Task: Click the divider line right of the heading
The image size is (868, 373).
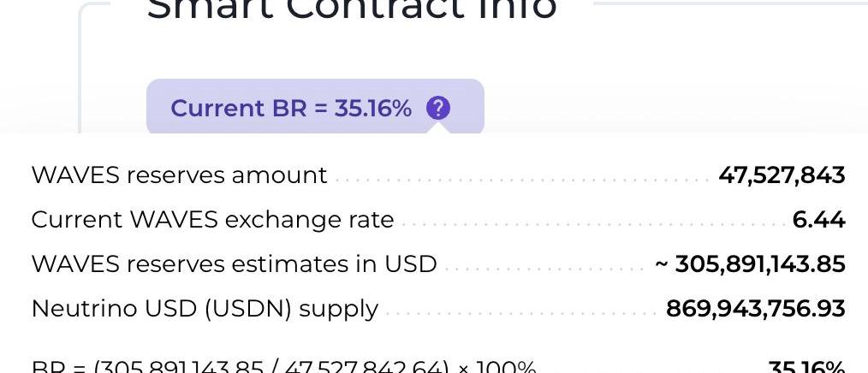Action: click(x=728, y=3)
